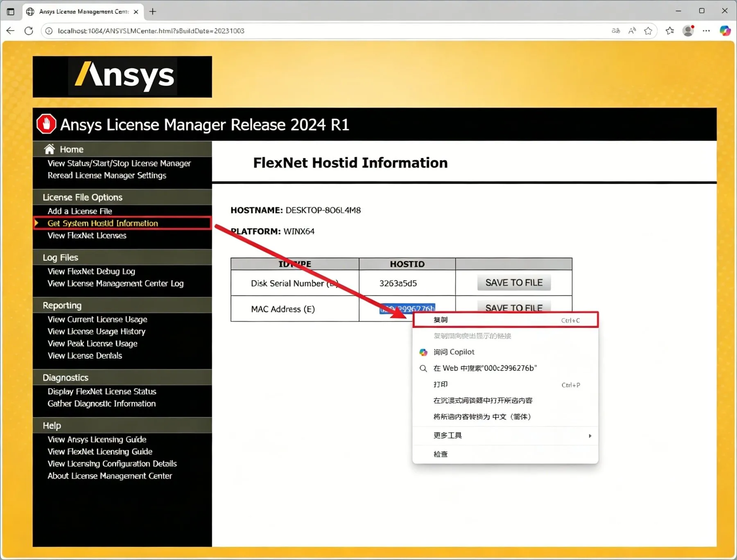Open Gather Diagnostic Information
This screenshot has height=560, width=737.
[x=102, y=404]
